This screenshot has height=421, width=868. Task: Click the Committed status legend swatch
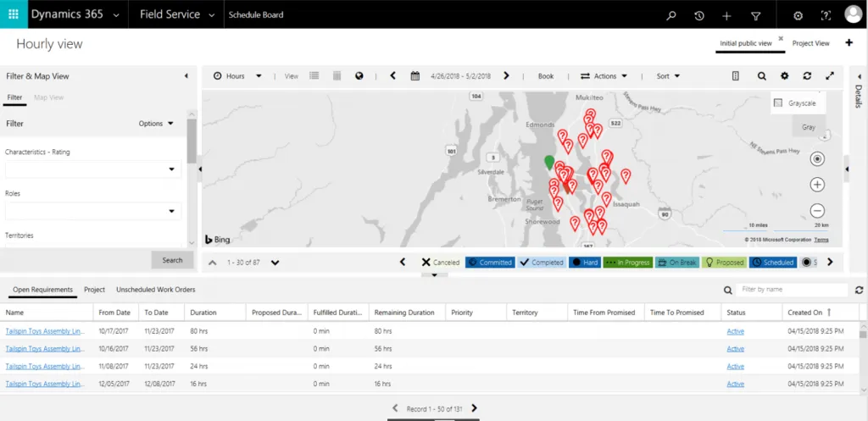click(491, 263)
